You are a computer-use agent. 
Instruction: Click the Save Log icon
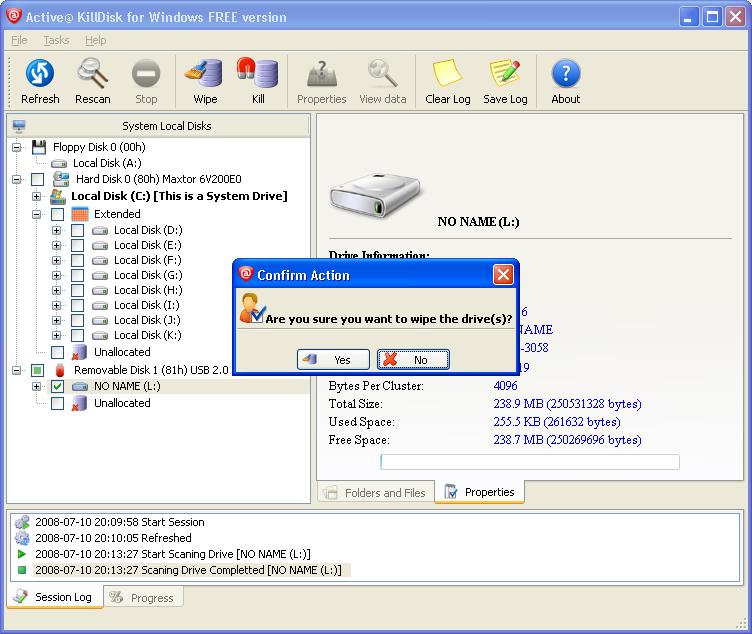[505, 73]
